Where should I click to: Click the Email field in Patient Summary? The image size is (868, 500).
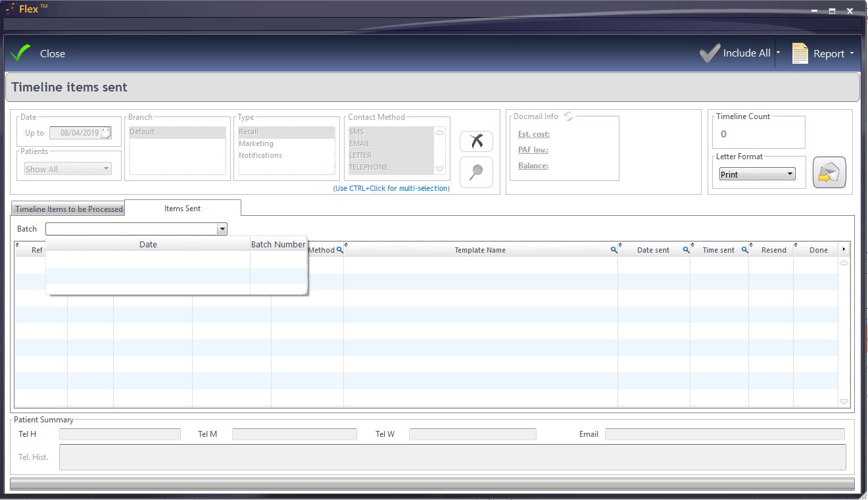pyautogui.click(x=725, y=434)
